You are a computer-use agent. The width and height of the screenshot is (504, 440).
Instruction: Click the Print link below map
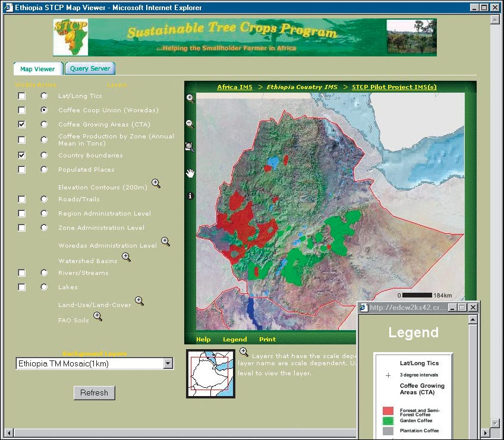(267, 339)
